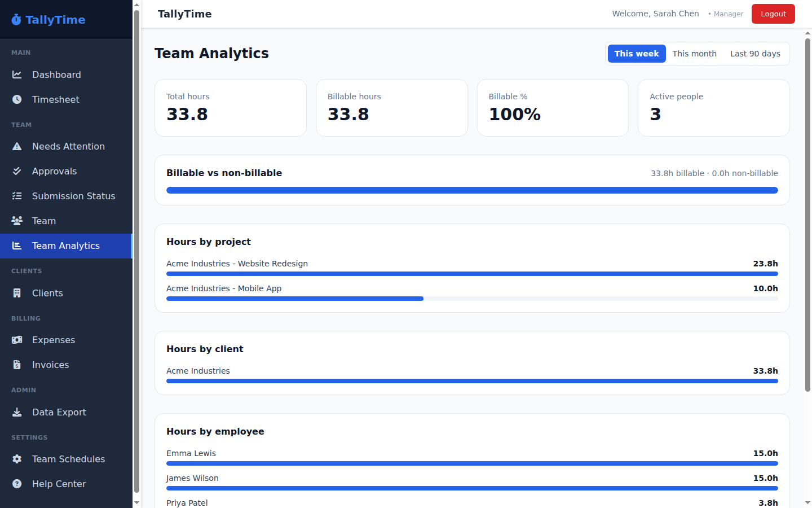Click '33.8h billable · 0.0h non-billable' summary
This screenshot has width=812, height=508.
[714, 173]
